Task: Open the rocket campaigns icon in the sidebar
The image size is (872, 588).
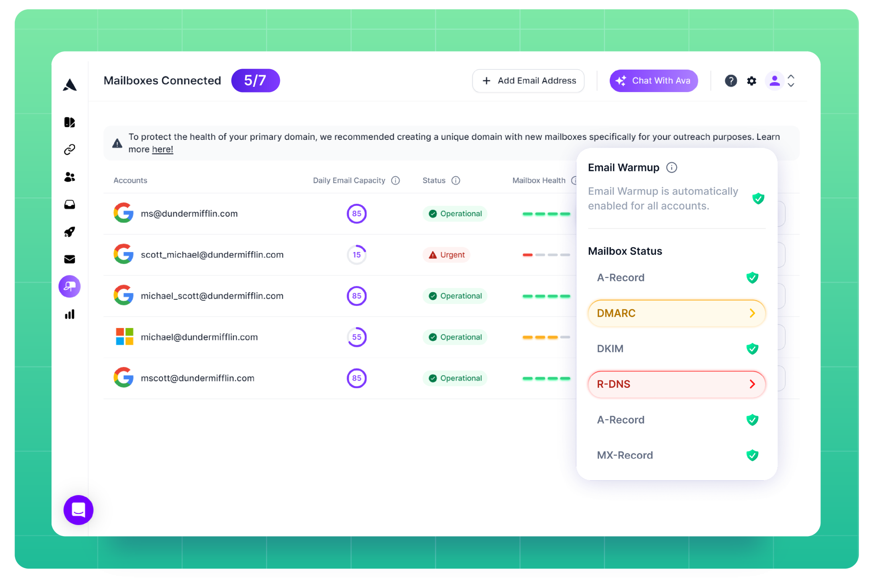Action: point(70,232)
